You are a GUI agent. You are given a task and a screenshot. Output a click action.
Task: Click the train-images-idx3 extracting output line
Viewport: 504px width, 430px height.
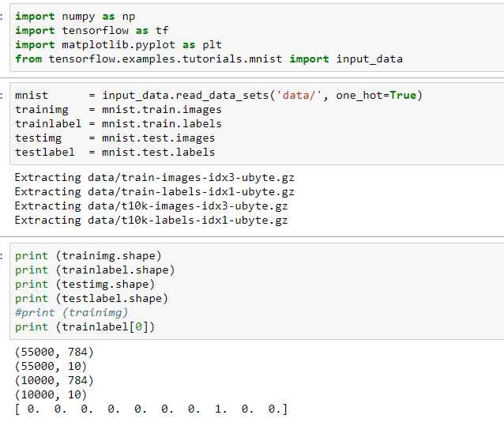pyautogui.click(x=154, y=178)
